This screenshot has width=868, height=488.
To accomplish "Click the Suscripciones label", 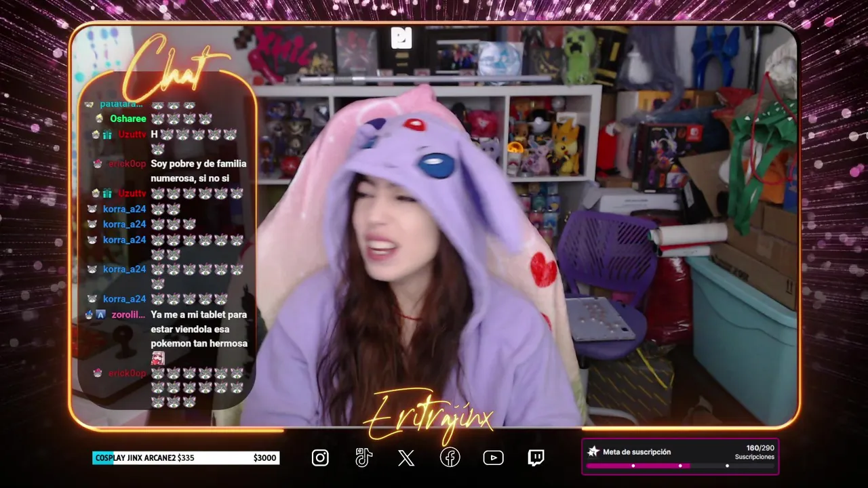I will click(x=755, y=457).
